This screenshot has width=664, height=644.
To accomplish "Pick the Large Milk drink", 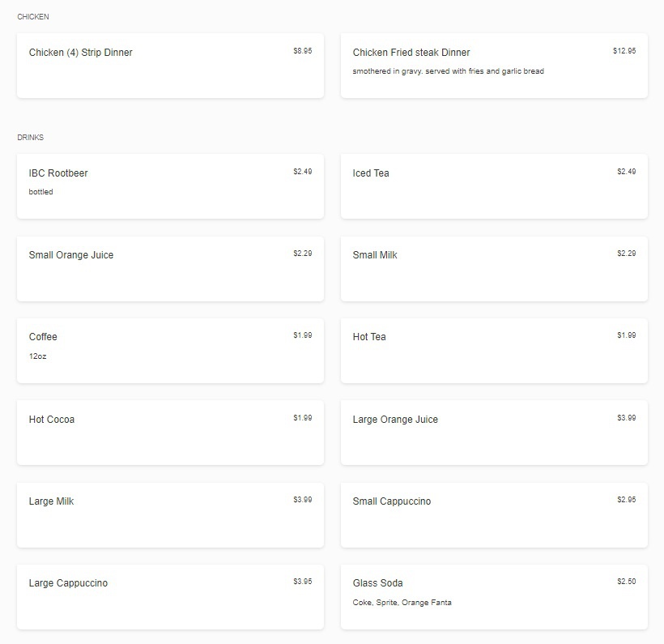I will click(170, 514).
